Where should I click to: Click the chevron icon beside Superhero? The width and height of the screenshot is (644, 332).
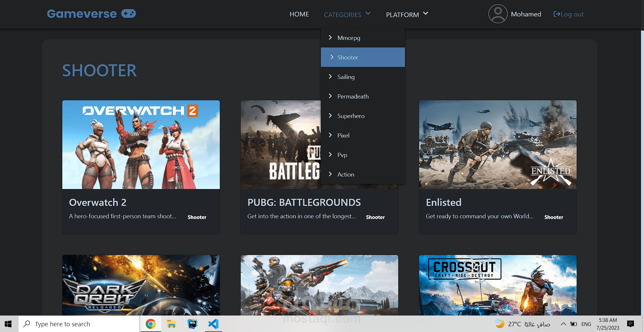pyautogui.click(x=330, y=116)
